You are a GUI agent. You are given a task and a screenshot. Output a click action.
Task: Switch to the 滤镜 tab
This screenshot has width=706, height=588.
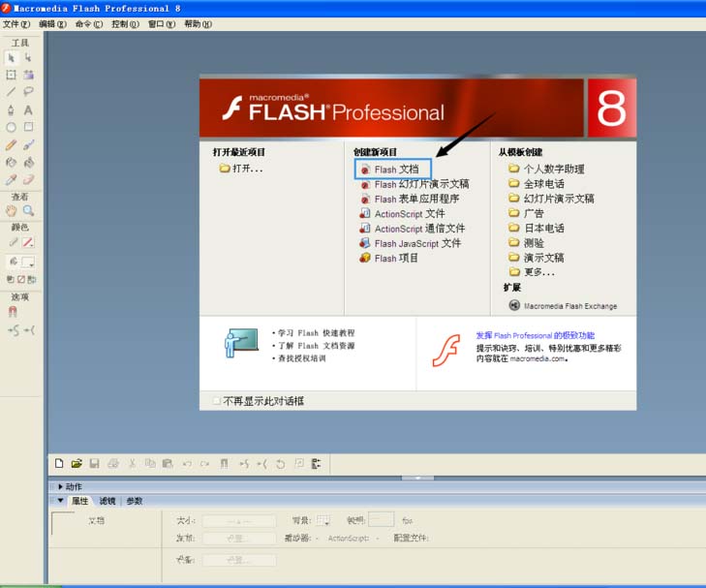107,501
